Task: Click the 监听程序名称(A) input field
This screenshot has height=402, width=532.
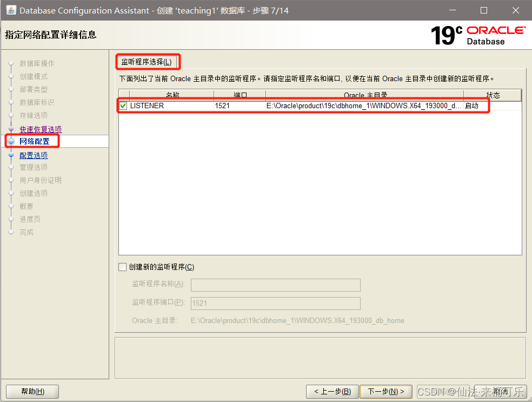Action: click(x=276, y=285)
